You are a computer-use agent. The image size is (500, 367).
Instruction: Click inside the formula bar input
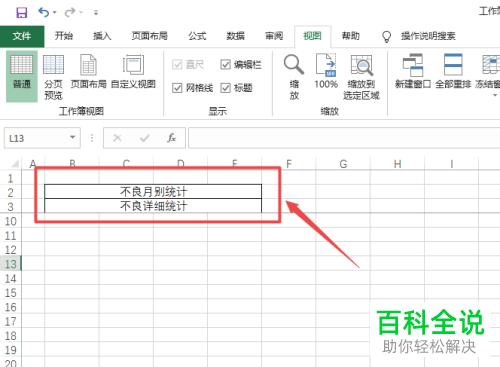[344, 138]
